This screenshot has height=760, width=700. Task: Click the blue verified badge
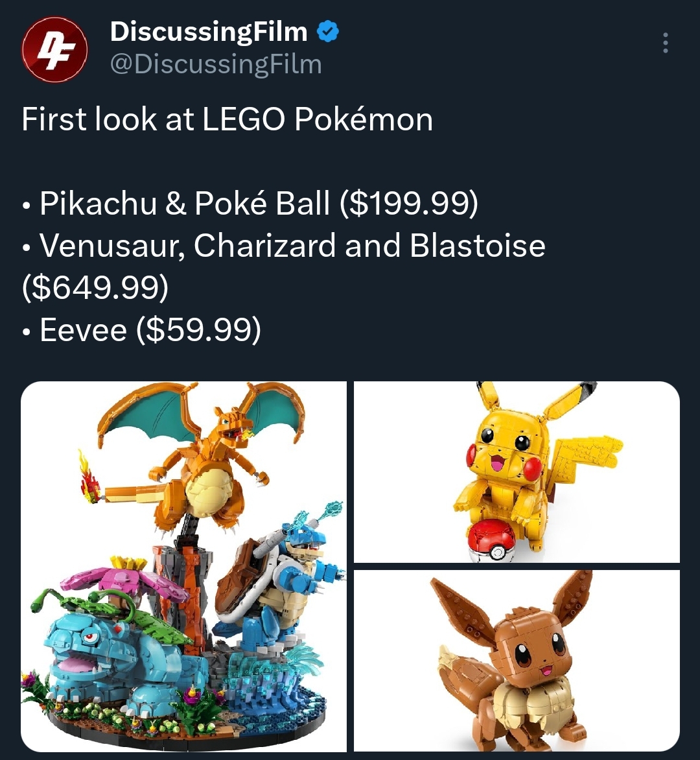coord(328,32)
